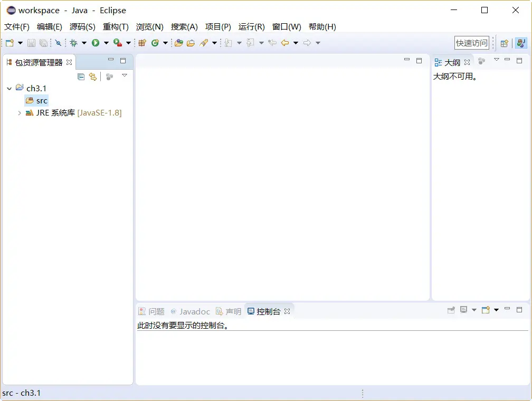Open the 窗口(W) menu
This screenshot has width=532, height=401.
(x=287, y=27)
